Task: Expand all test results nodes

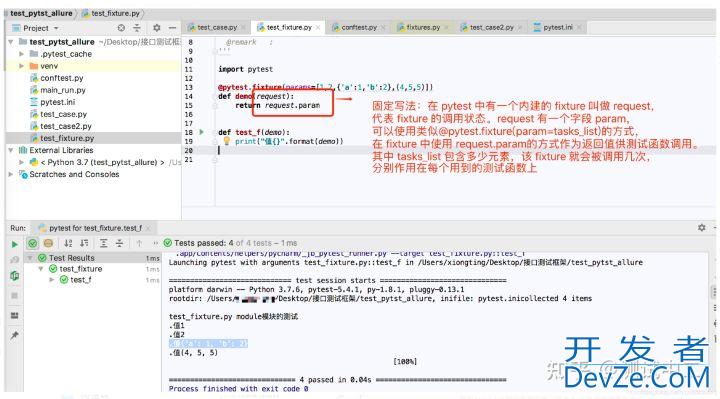Action: tap(104, 243)
